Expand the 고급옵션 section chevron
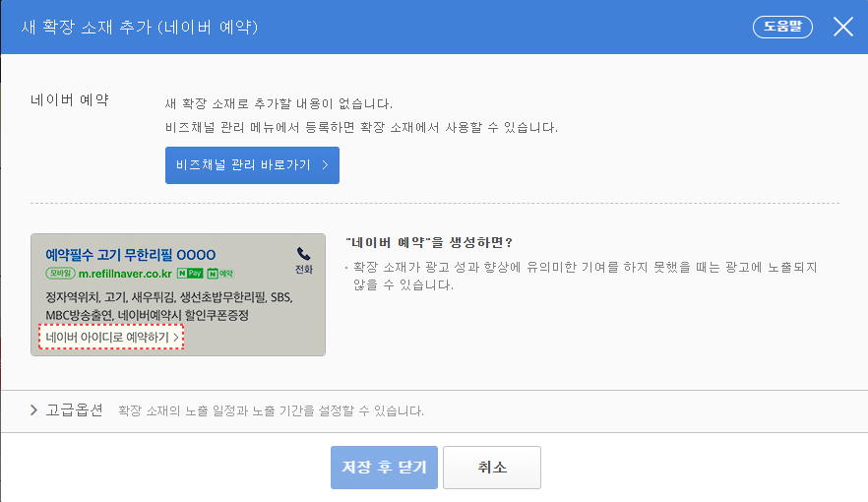868x502 pixels. (x=33, y=410)
